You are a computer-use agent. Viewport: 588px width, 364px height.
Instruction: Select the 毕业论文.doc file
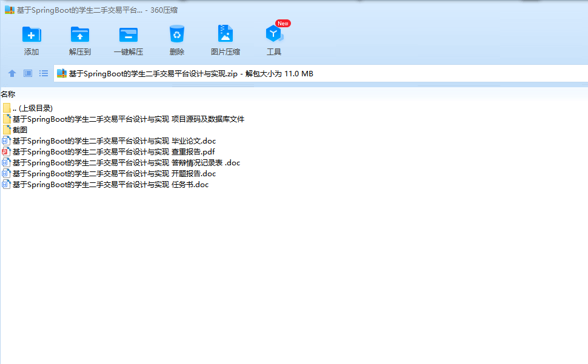coord(109,141)
